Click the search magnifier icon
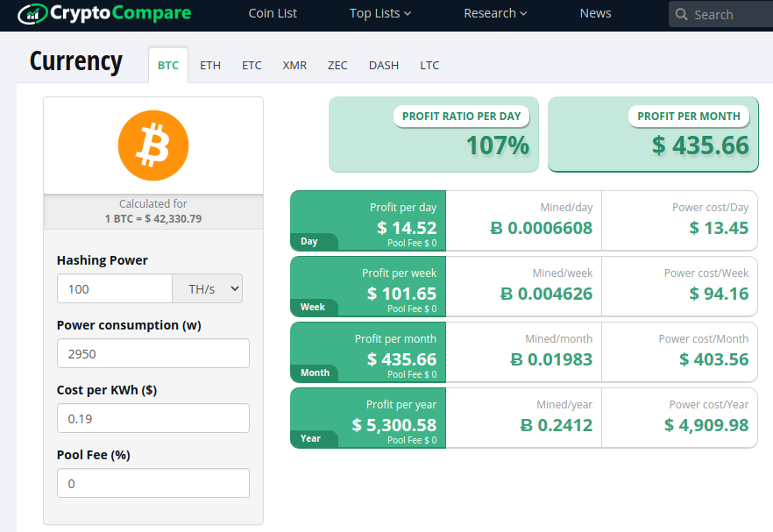Screen dimensions: 773x532 click(681, 14)
